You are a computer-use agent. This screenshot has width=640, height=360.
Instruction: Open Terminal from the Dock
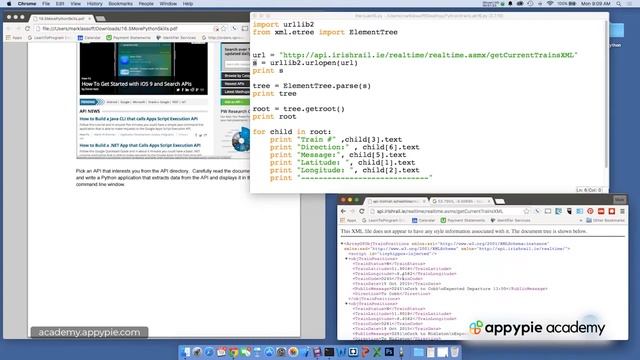pos(329,352)
